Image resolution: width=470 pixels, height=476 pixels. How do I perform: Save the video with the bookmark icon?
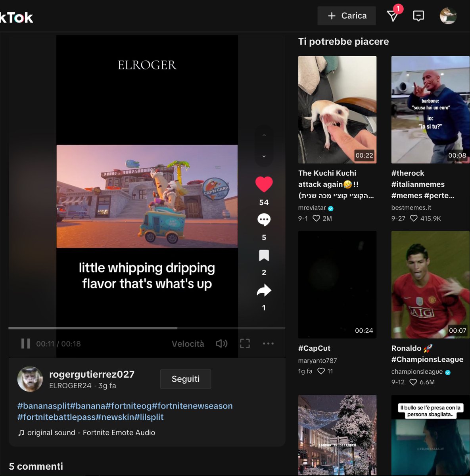(x=264, y=255)
